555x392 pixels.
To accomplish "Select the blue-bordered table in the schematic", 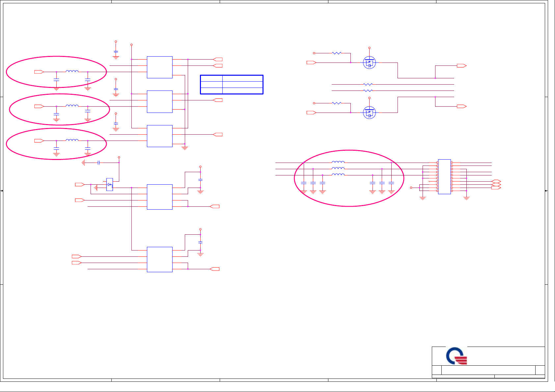I will pos(232,85).
